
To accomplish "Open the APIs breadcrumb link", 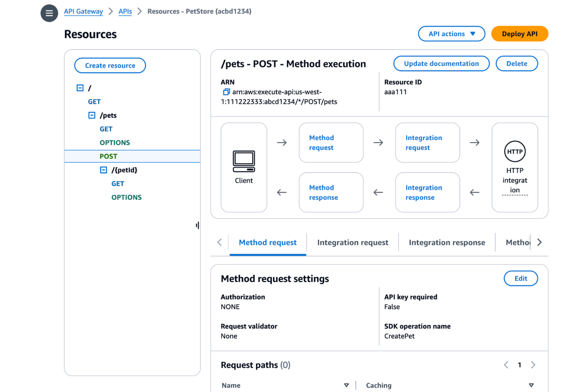I will coord(125,11).
